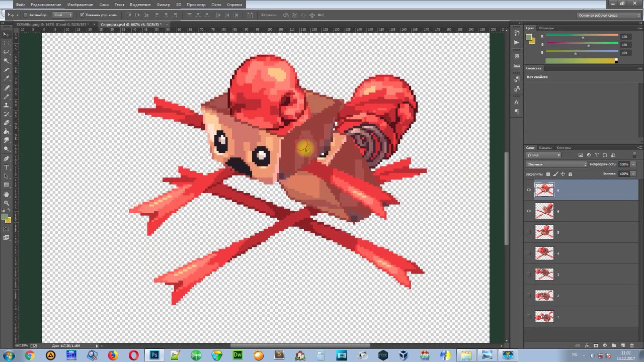Screen dimensions: 644x362
Task: Open the Actions panel play icon
Action: (517, 42)
